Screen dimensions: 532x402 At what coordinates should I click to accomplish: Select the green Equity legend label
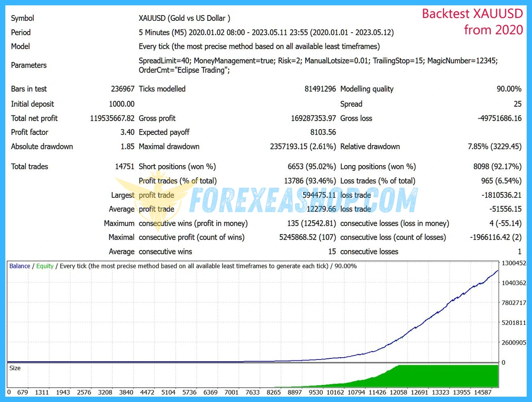pyautogui.click(x=45, y=266)
